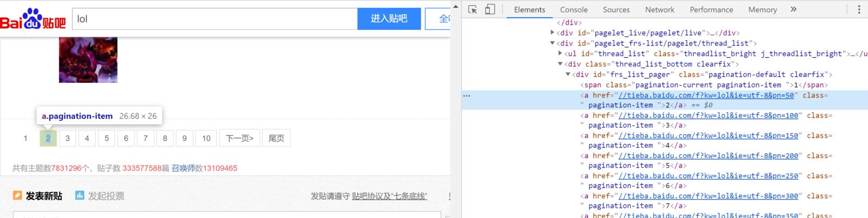Click the ellipsis beside the selected DOM line
The width and height of the screenshot is (868, 218).
pyautogui.click(x=466, y=95)
